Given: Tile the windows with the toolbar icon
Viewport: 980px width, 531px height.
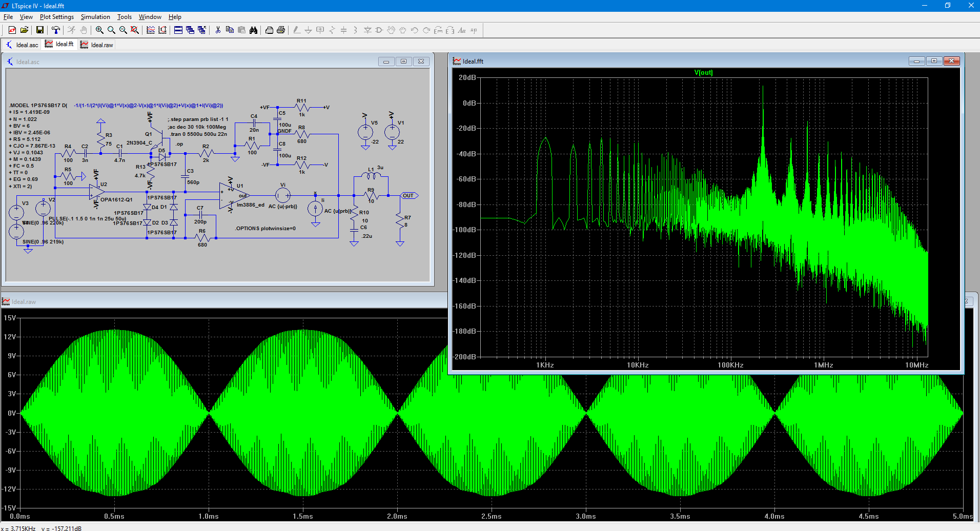Looking at the screenshot, I should [x=178, y=30].
